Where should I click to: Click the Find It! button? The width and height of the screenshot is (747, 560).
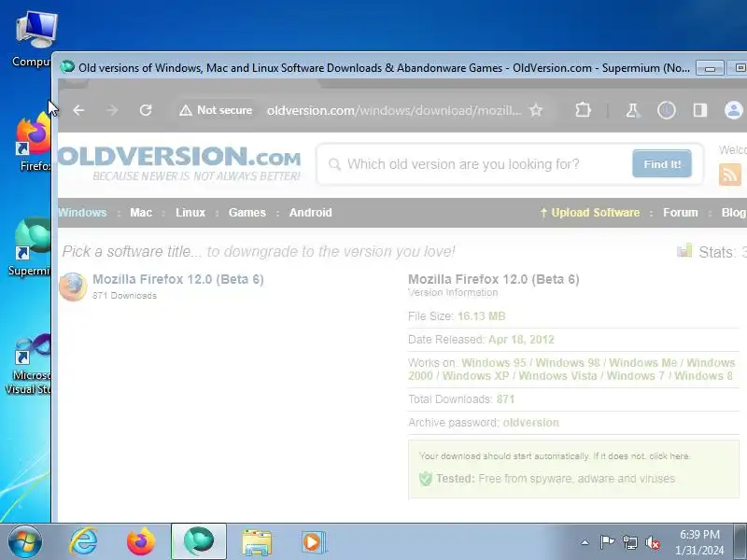[x=662, y=164]
